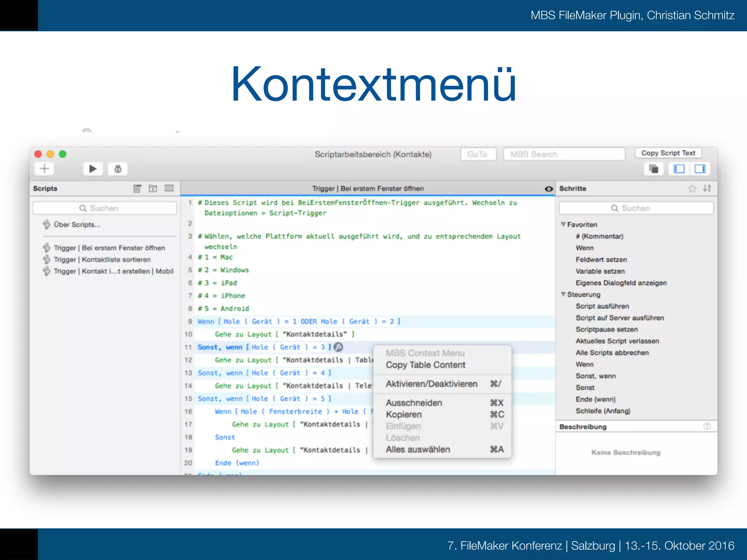The image size is (747, 560).
Task: Collapse the Steuerung group
Action: coord(563,294)
